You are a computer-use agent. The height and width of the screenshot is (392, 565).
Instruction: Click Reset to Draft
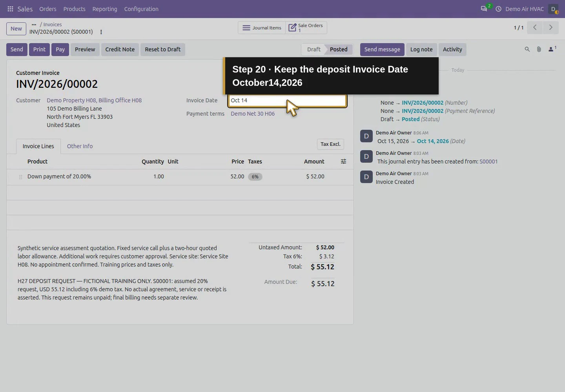[163, 49]
